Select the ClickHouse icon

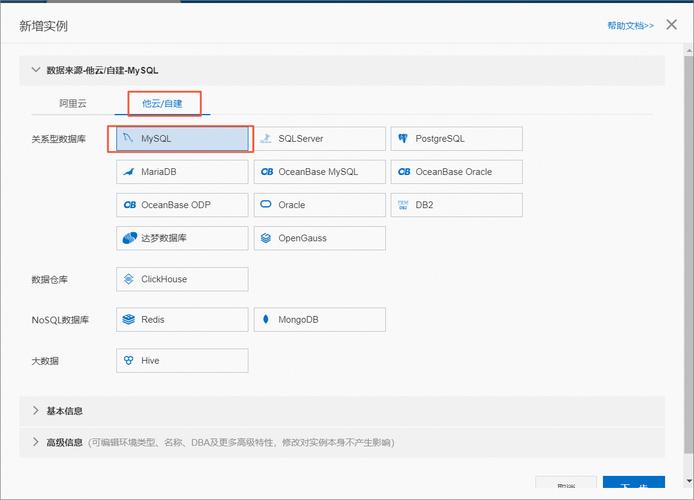click(128, 279)
